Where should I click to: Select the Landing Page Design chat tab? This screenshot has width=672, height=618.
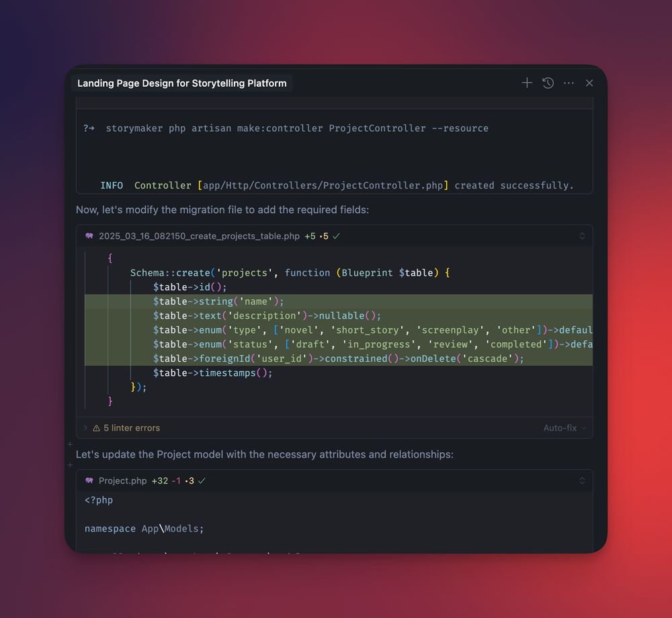click(181, 83)
